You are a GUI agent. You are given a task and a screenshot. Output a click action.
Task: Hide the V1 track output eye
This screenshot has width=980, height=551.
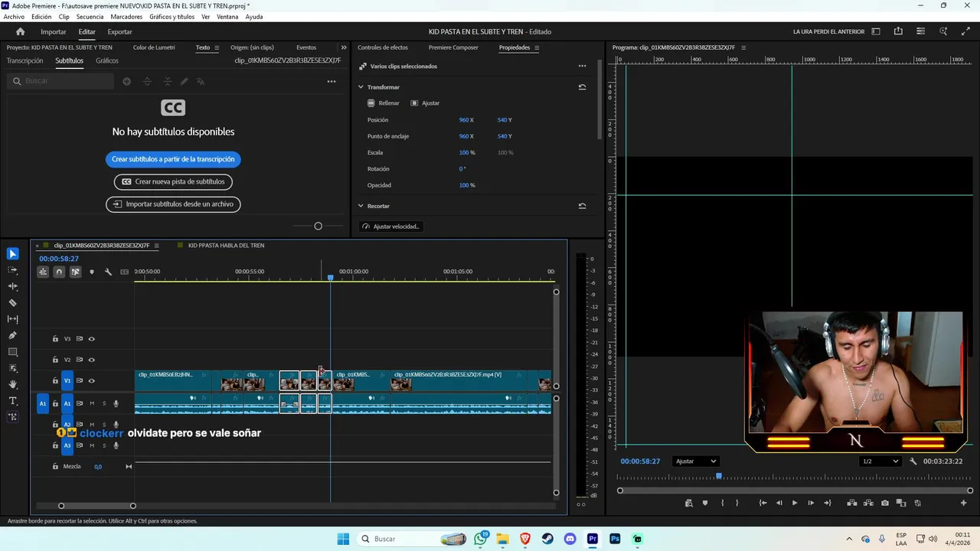(x=91, y=380)
